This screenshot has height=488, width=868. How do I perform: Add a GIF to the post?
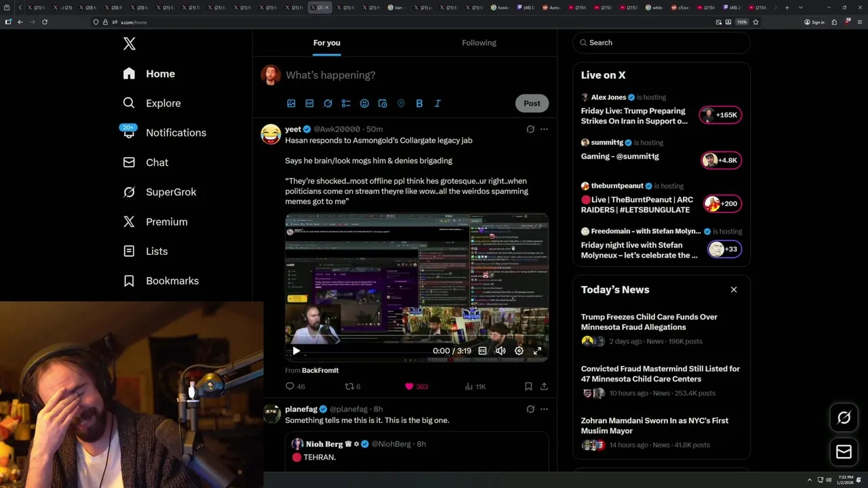309,104
